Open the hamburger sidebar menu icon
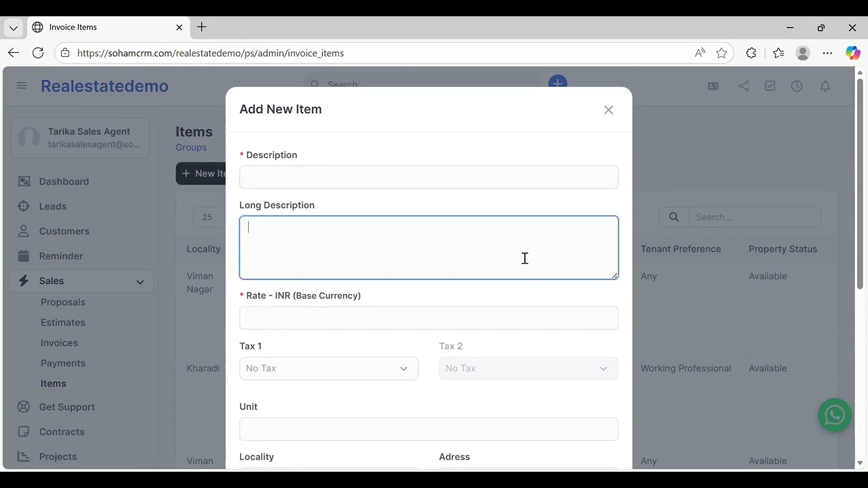The width and height of the screenshot is (868, 488). 22,86
